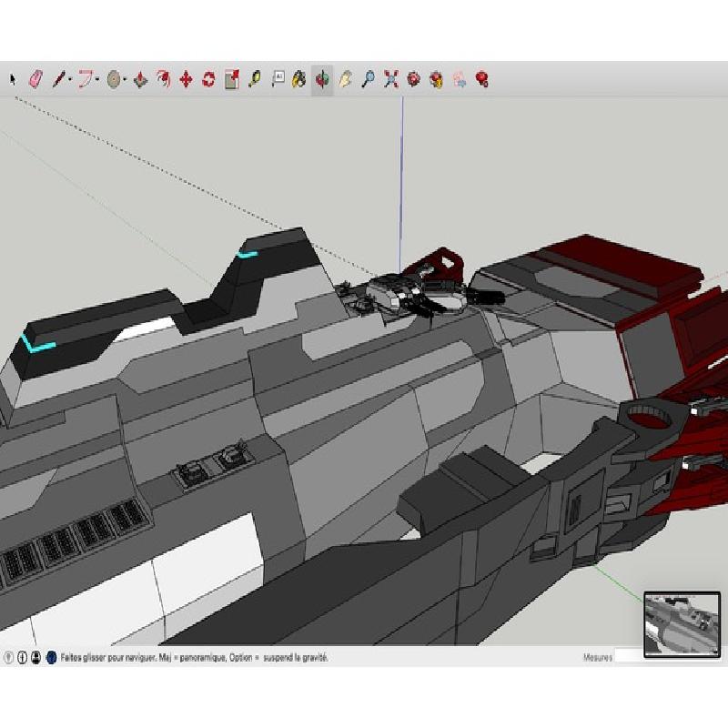Pick the pink Eraser tool
The width and height of the screenshot is (728, 728).
coord(36,79)
